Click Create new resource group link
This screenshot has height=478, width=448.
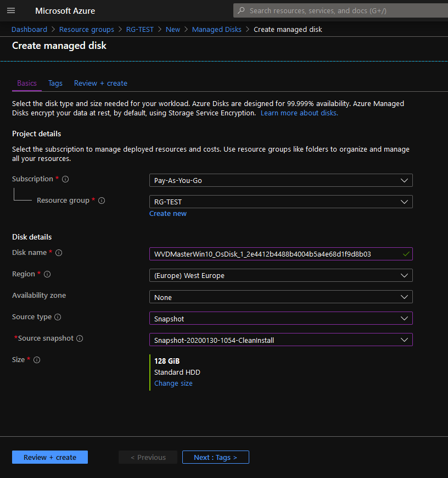168,214
